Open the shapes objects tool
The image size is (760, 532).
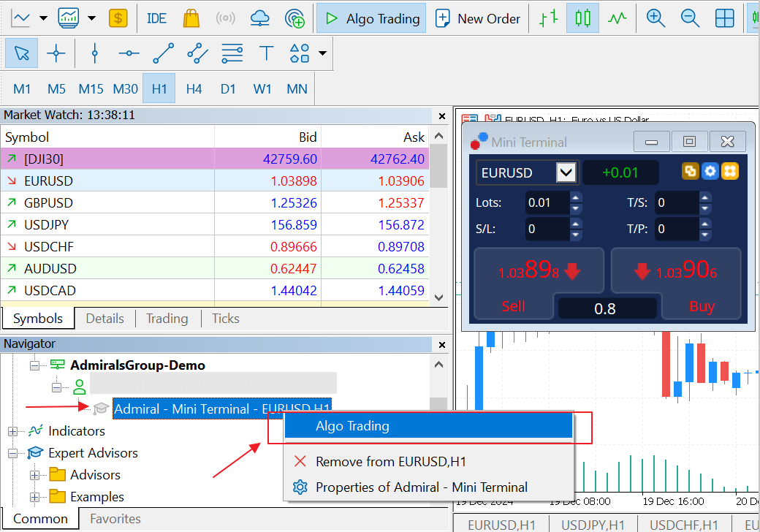click(300, 53)
